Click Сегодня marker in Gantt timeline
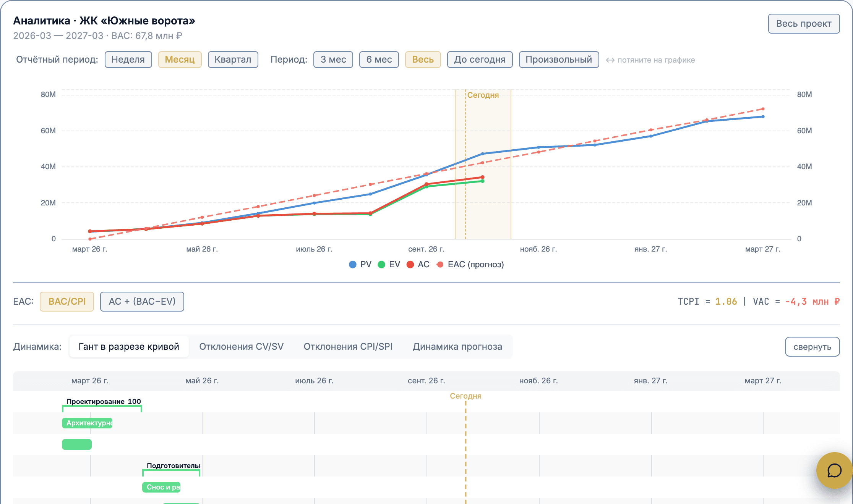 pyautogui.click(x=465, y=396)
